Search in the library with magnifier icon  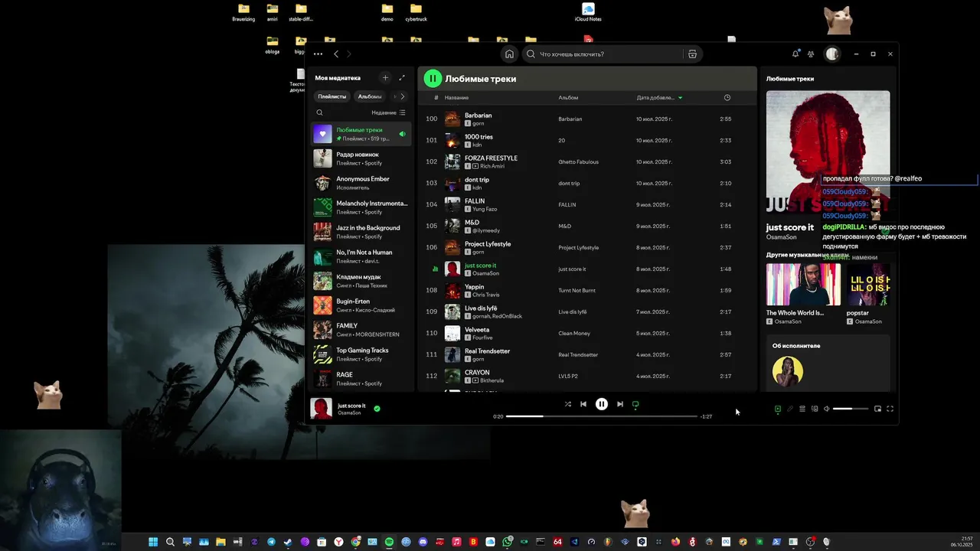pos(320,112)
